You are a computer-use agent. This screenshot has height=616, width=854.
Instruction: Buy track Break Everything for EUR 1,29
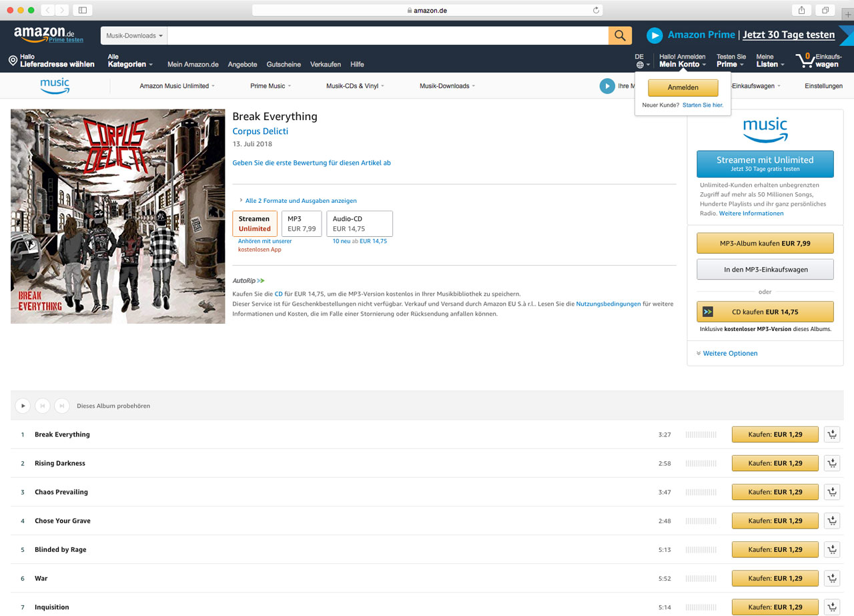tap(775, 434)
